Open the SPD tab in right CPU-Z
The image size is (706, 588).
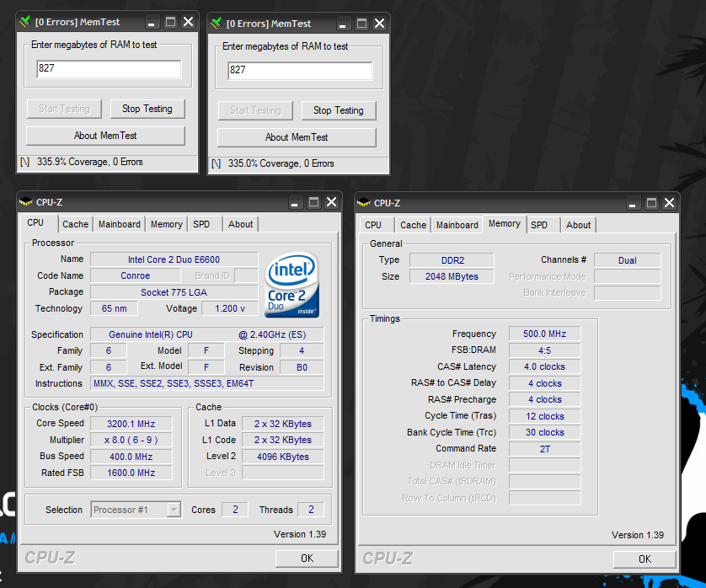[539, 225]
